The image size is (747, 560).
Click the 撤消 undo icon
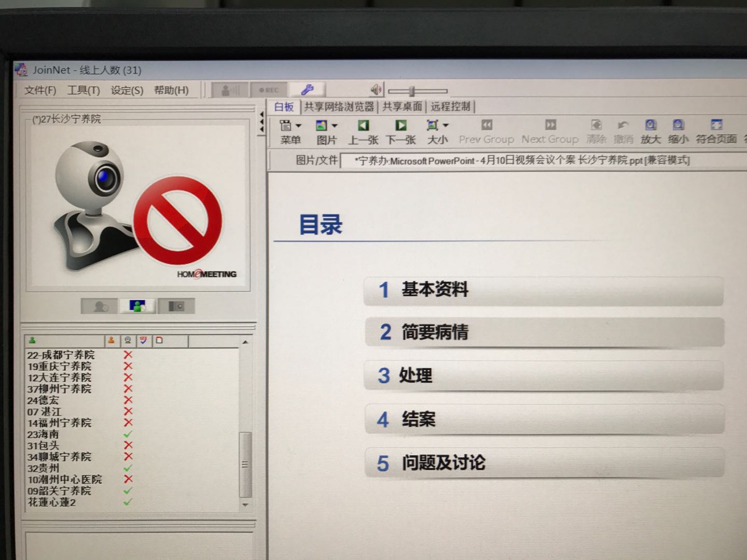click(x=623, y=132)
